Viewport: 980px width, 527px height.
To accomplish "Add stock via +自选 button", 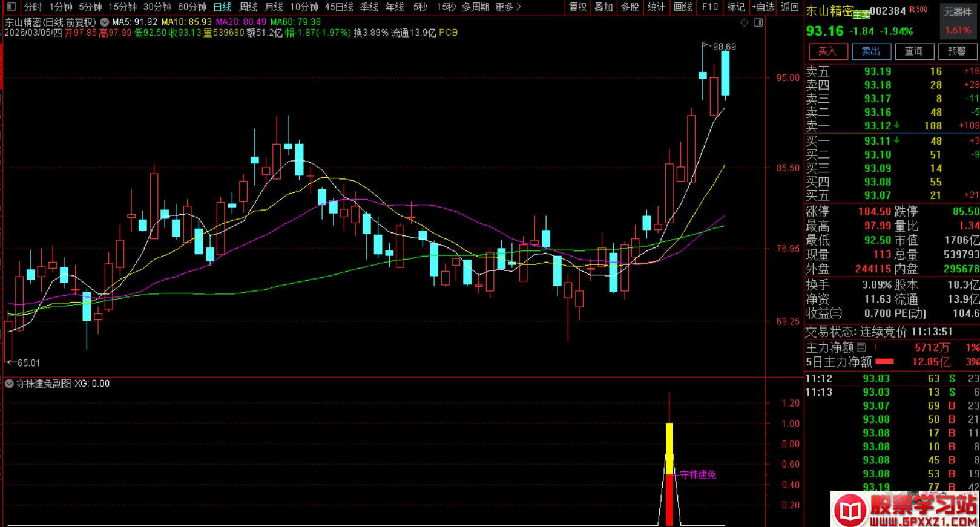I will pyautogui.click(x=763, y=7).
